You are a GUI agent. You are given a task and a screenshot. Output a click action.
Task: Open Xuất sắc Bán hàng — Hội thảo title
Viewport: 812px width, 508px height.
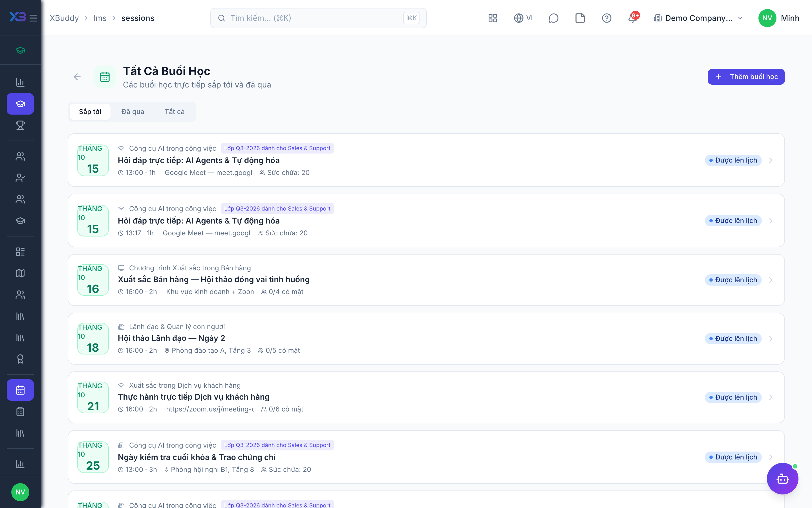(213, 279)
